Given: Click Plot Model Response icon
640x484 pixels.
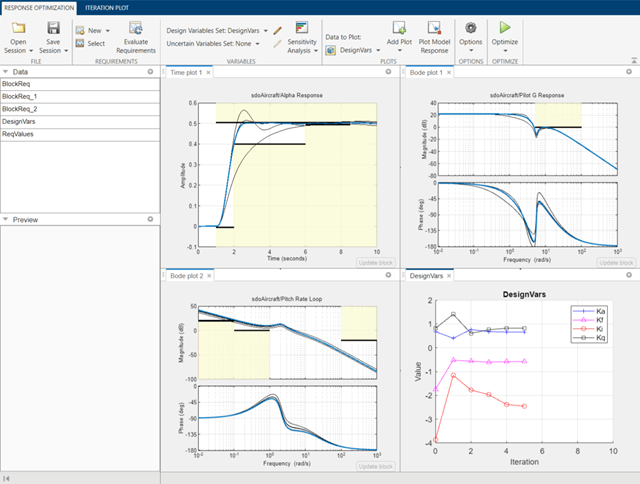Looking at the screenshot, I should coord(435,28).
